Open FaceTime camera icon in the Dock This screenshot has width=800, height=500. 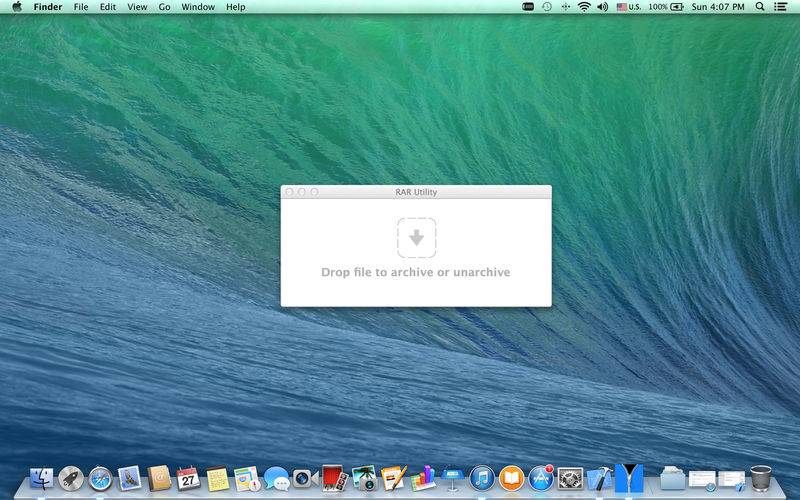306,479
